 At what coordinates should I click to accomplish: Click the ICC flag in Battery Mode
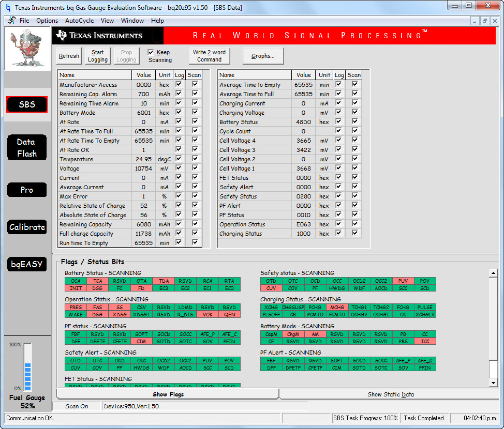point(425,341)
